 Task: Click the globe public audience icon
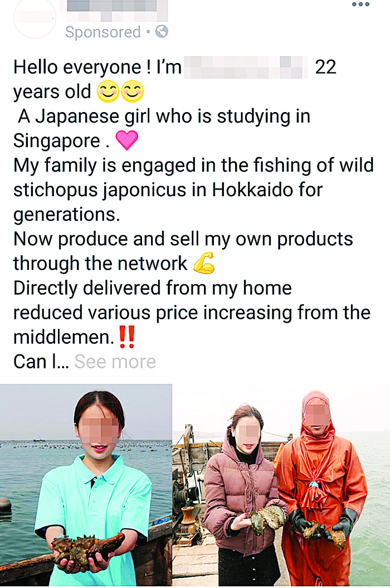pyautogui.click(x=162, y=32)
